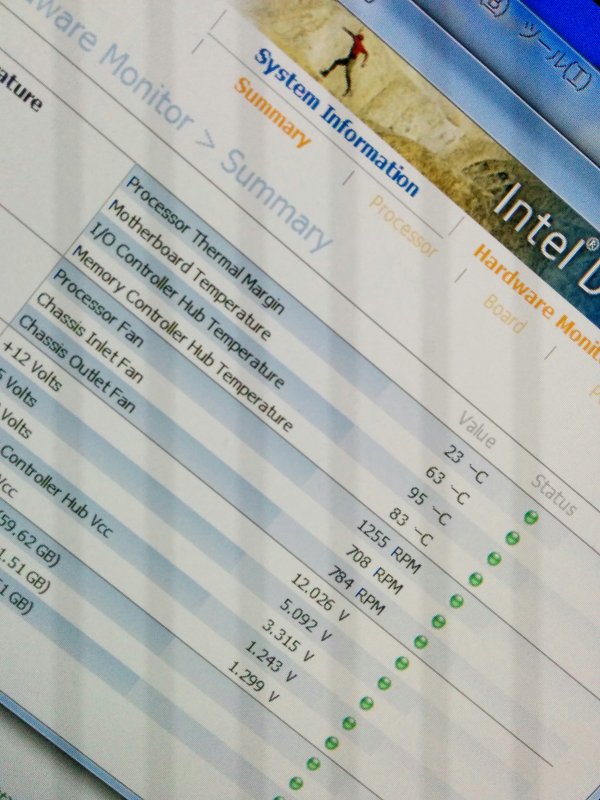Click the green status light for 95 °C row

click(494, 559)
